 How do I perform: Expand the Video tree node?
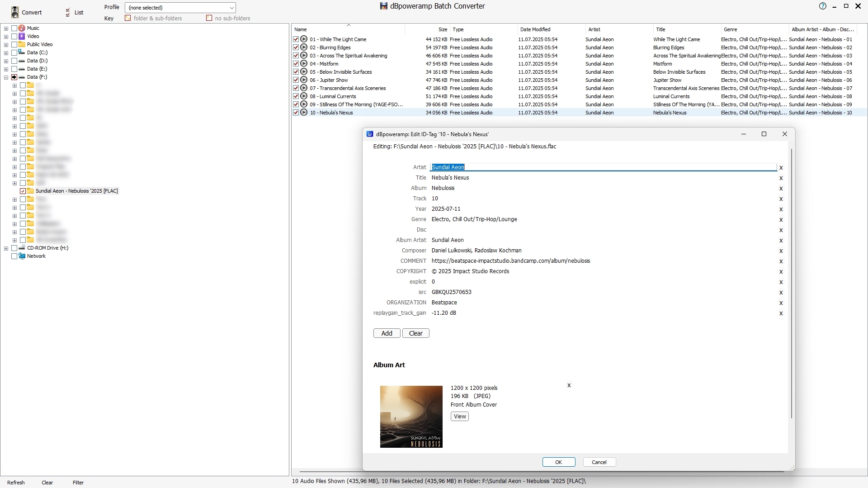[6, 37]
